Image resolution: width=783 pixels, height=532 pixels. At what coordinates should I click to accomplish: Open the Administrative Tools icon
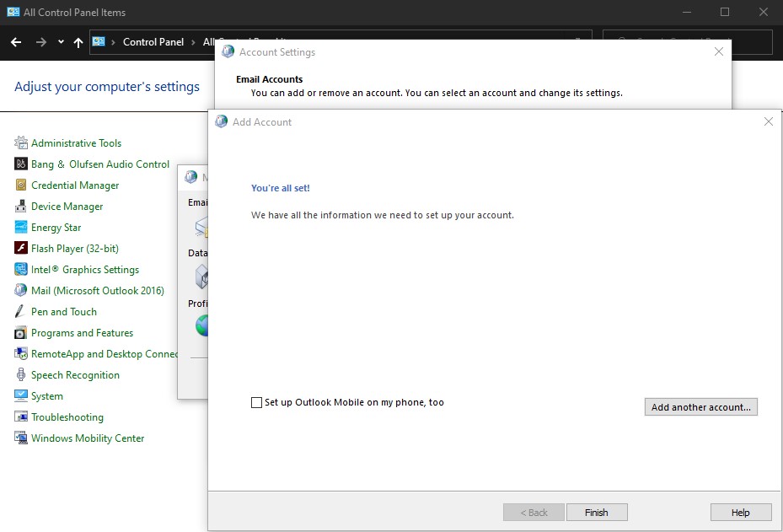tap(21, 142)
